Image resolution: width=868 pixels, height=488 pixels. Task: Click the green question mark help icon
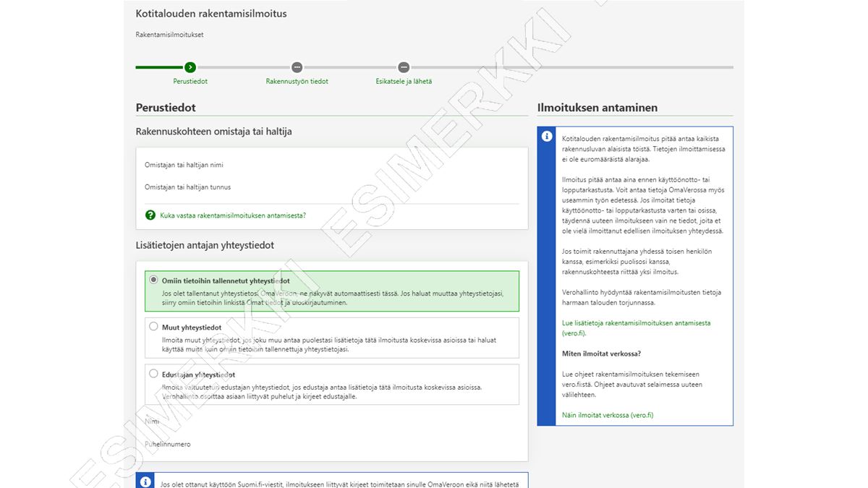tap(150, 215)
